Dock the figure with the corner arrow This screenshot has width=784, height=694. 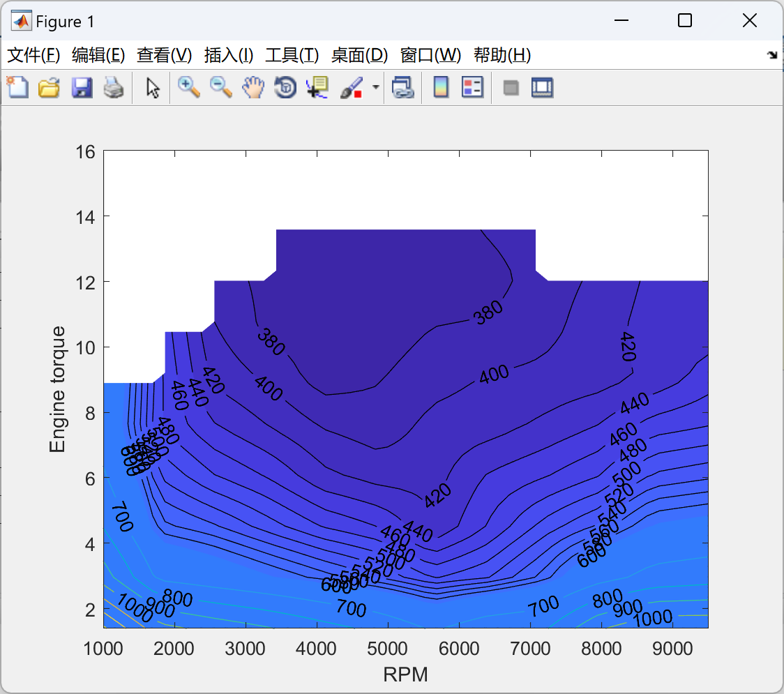772,55
